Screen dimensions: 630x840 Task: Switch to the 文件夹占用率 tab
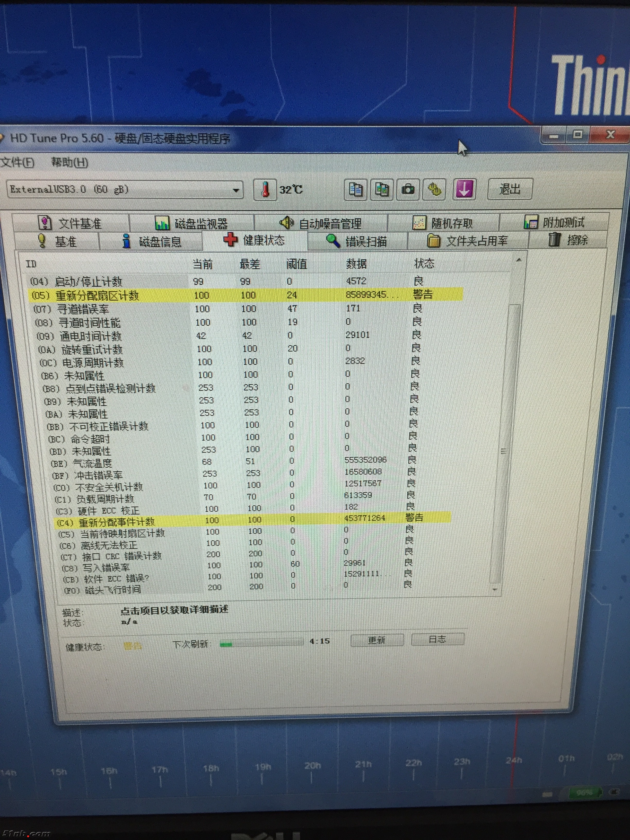point(468,240)
